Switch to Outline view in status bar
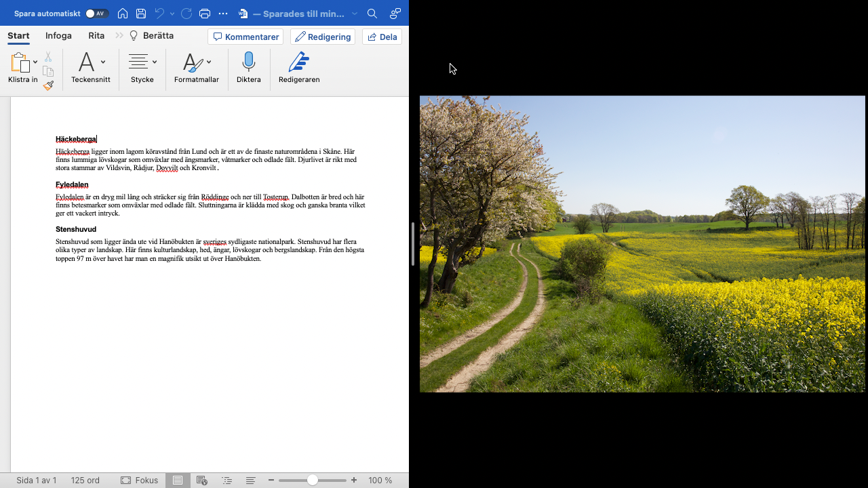This screenshot has height=488, width=868. (226, 481)
